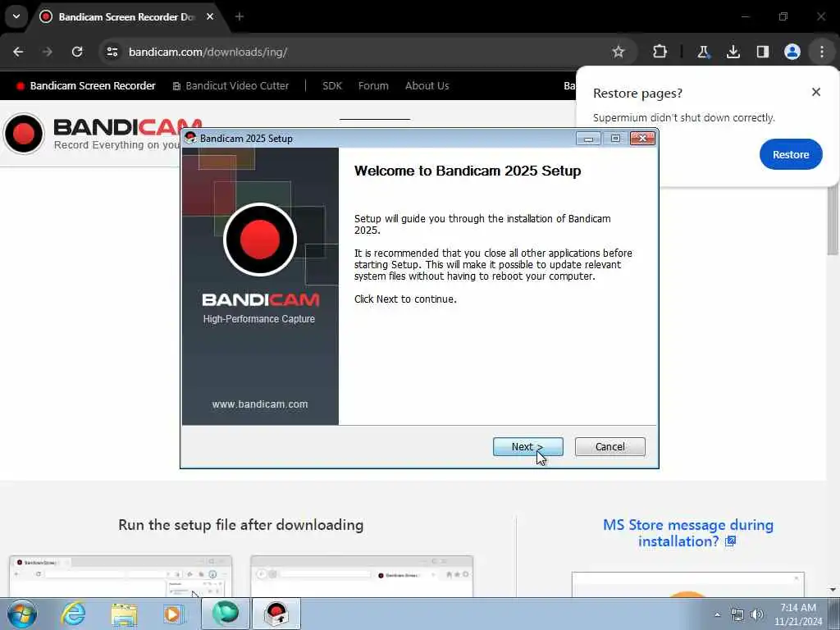Show hidden system tray icons
The image size is (840, 630).
[x=717, y=614]
